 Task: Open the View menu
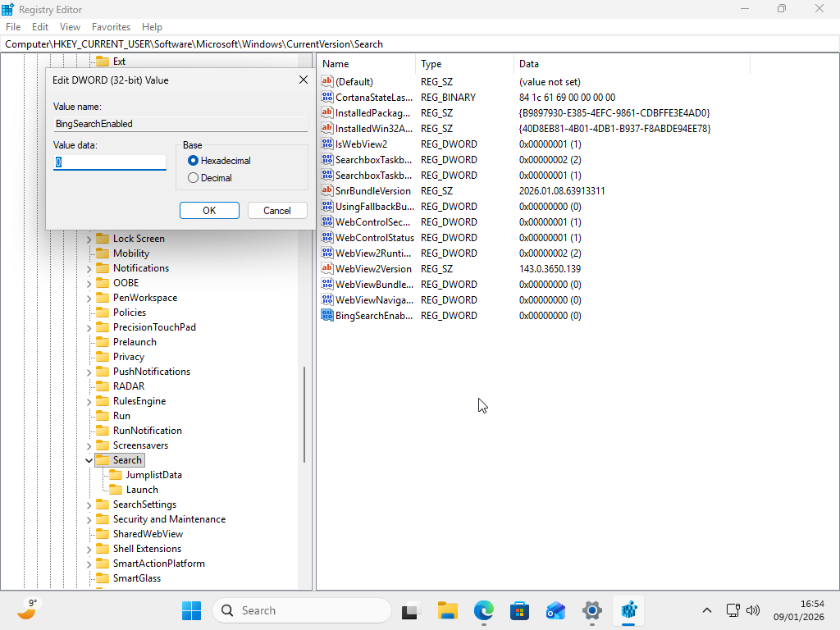(70, 26)
